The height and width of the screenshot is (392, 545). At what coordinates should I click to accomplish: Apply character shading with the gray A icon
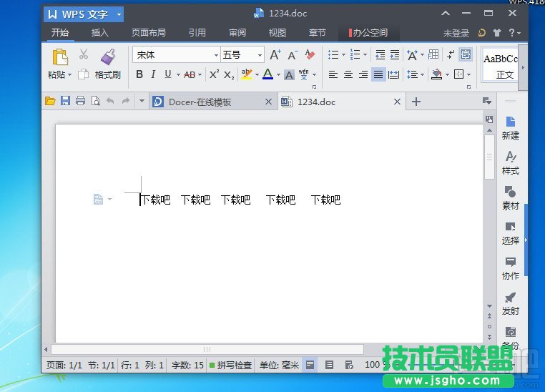click(289, 74)
